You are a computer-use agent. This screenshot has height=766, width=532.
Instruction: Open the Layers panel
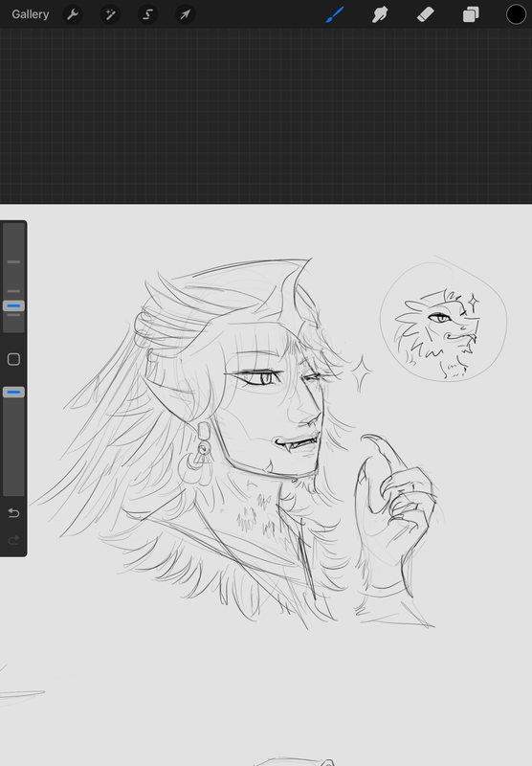[x=471, y=14]
